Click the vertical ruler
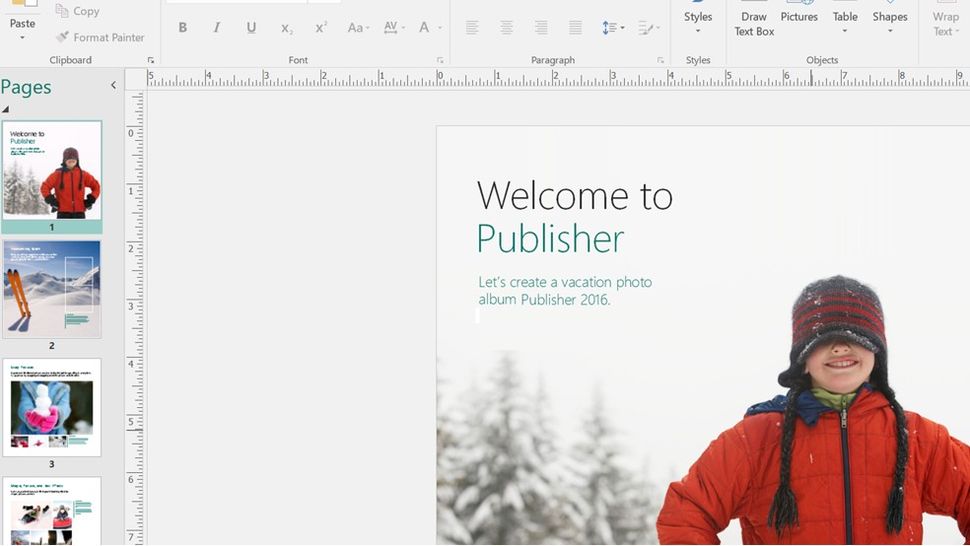The width and height of the screenshot is (970, 546). tap(135, 318)
